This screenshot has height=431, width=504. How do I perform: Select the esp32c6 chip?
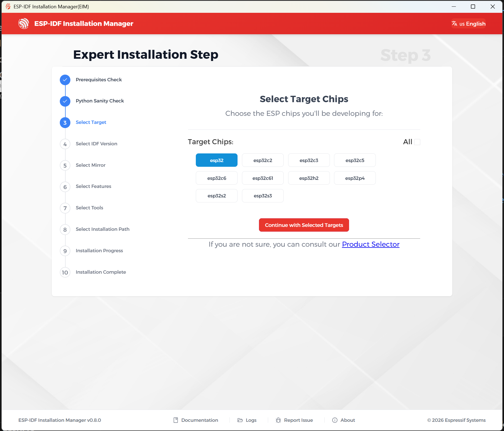tap(217, 178)
